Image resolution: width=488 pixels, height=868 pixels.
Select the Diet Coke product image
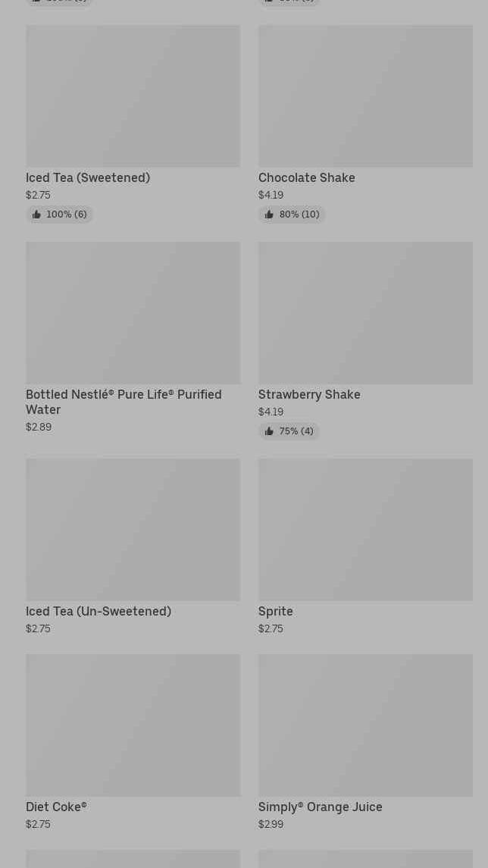133,725
